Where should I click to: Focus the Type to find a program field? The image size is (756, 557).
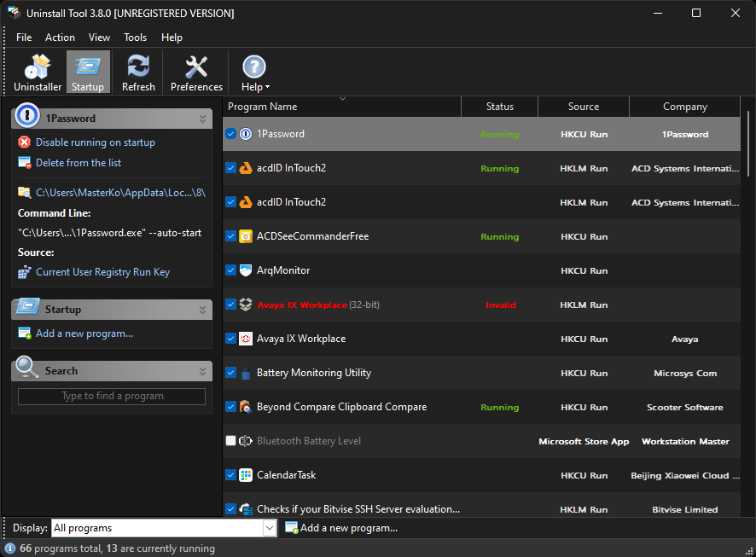[112, 396]
